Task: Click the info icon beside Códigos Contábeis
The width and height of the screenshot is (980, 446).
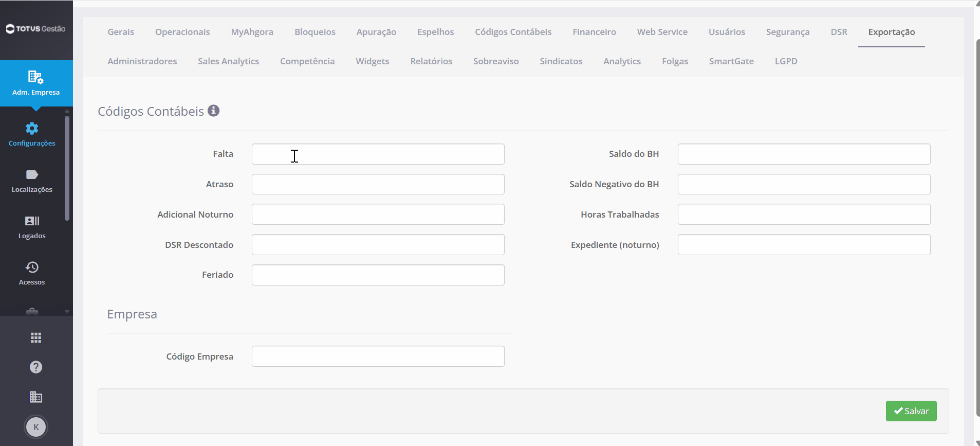Action: click(x=213, y=111)
